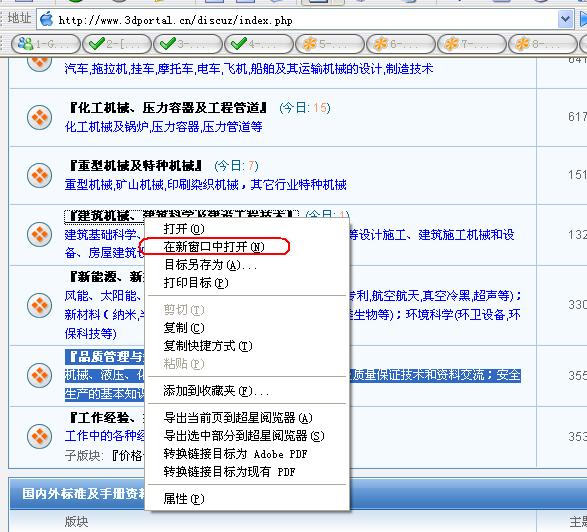The height and width of the screenshot is (532, 587).
Task: Open 新能源 board title link
Action: tap(107, 277)
